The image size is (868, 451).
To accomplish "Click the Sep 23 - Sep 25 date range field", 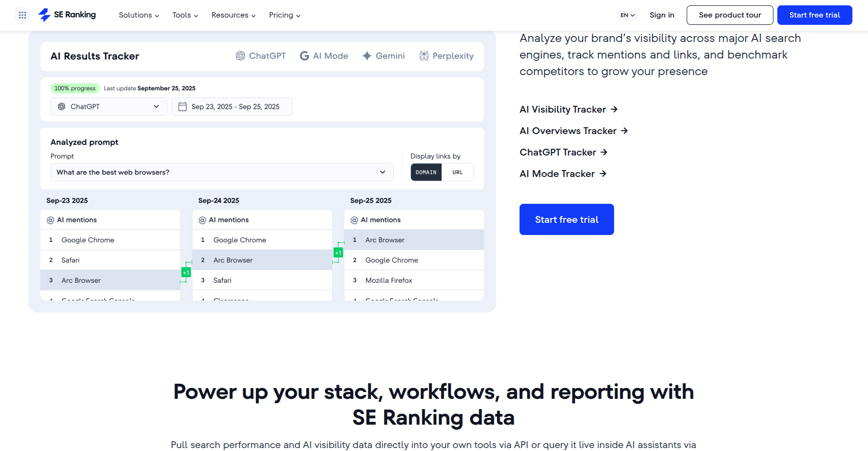I will click(232, 107).
